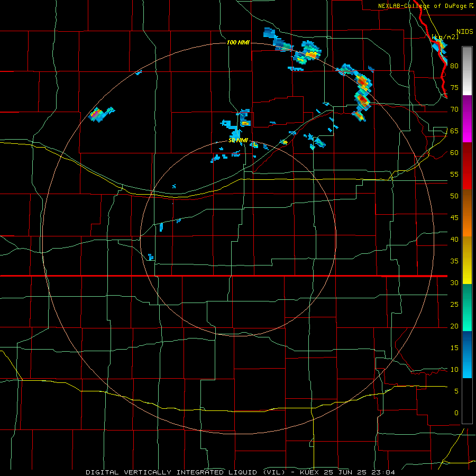Viewport: 476px width, 476px height.
Task: Click the 30 value on the color scale
Action: [454, 282]
